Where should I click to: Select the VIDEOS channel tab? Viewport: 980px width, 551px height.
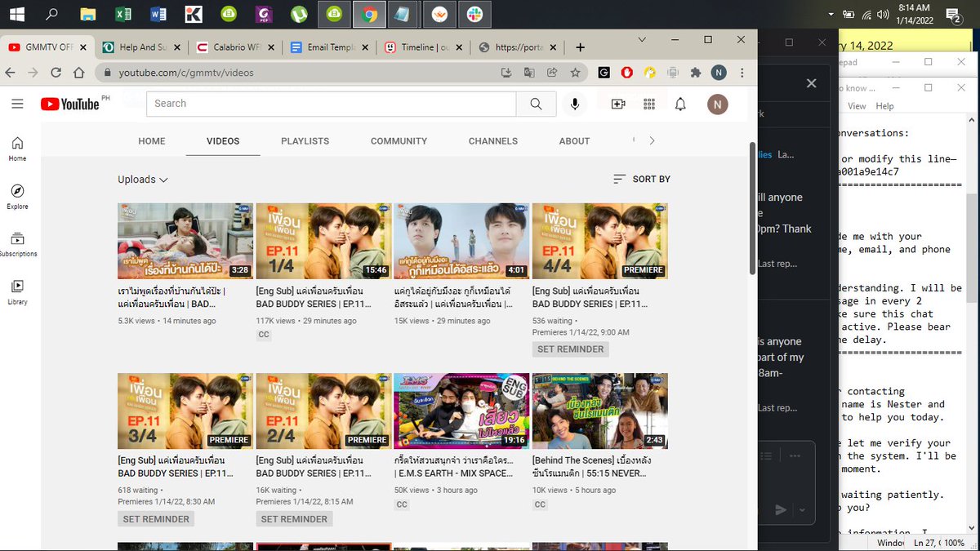click(223, 141)
